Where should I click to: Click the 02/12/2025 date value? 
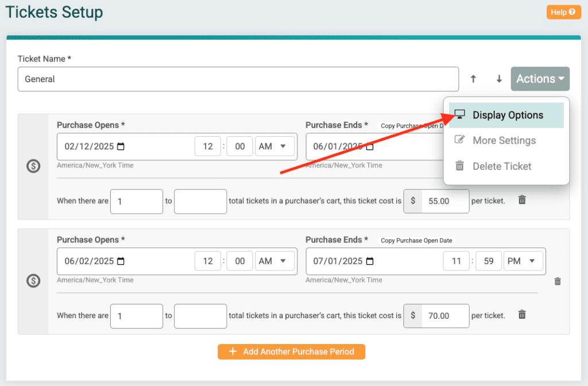tap(89, 146)
